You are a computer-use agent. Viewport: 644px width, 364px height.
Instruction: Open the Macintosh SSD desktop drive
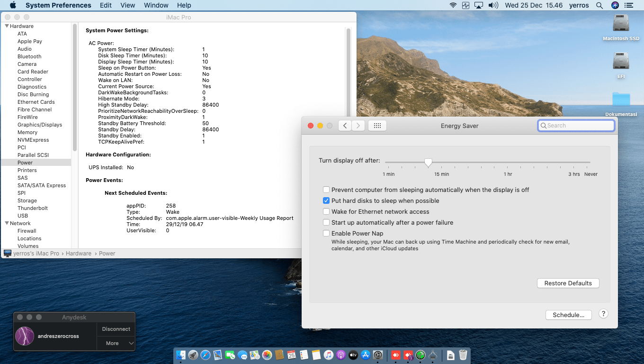621,27
